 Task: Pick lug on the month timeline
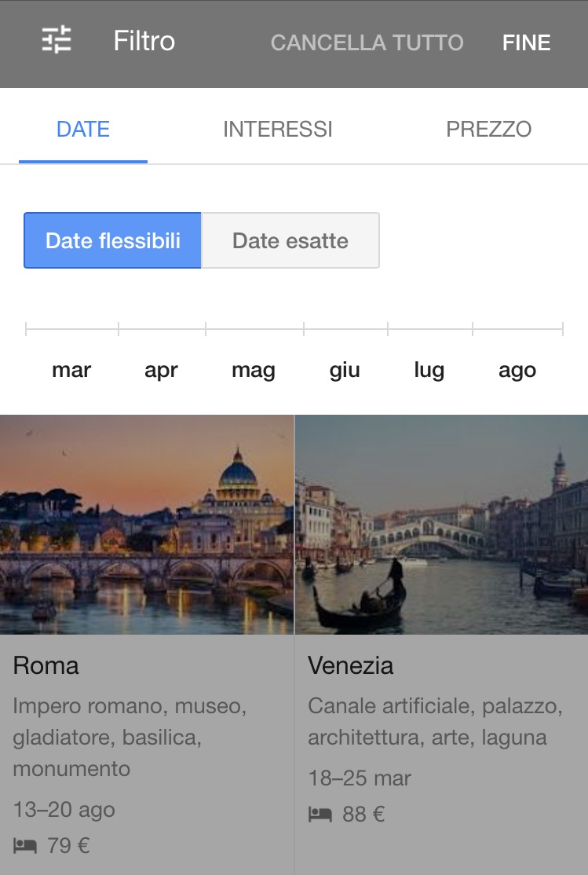(429, 370)
